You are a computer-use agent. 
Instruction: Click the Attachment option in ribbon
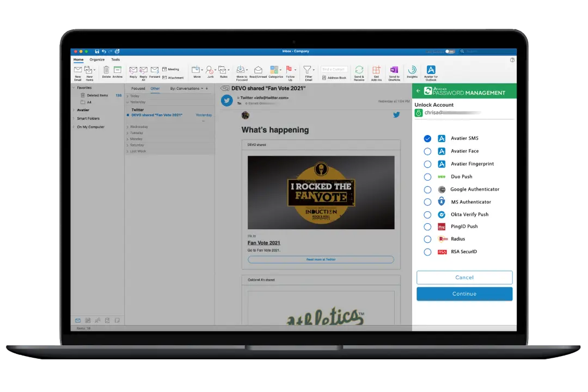(x=173, y=78)
